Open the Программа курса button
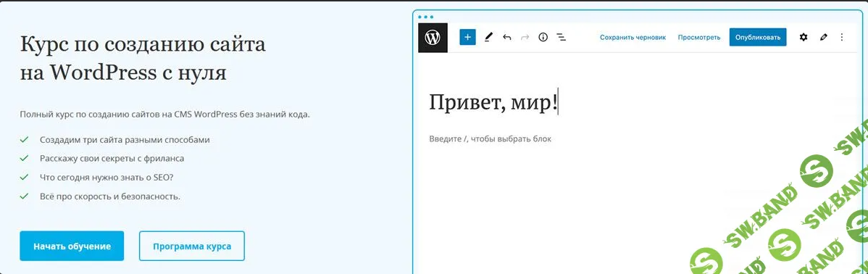Viewport: 868px width, 274px height. (191, 246)
